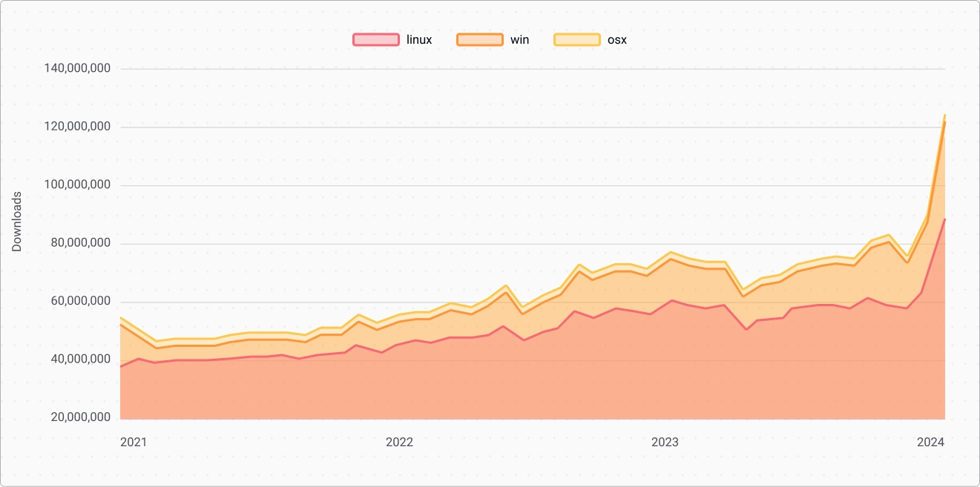Image resolution: width=980 pixels, height=487 pixels.
Task: Hide the win series via its legend text
Action: 519,40
